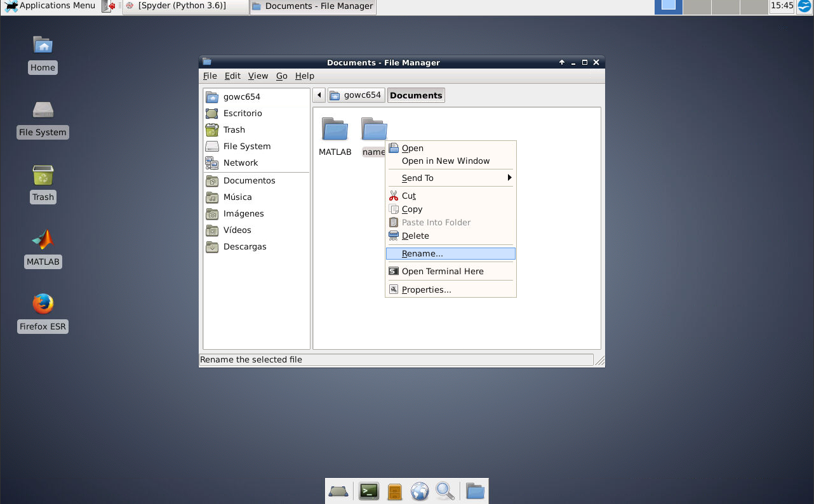
Task: Click the folder icon in the bottom dock
Action: tap(474, 491)
